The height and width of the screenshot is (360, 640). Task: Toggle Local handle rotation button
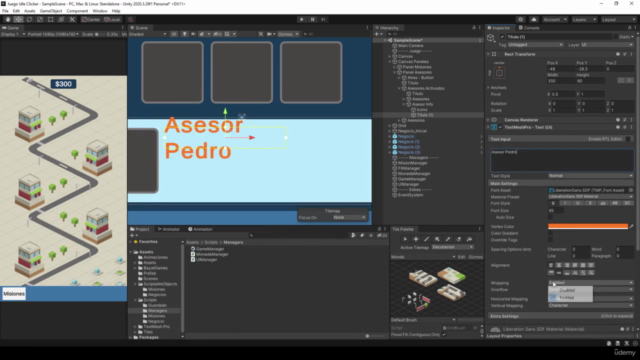(x=112, y=19)
